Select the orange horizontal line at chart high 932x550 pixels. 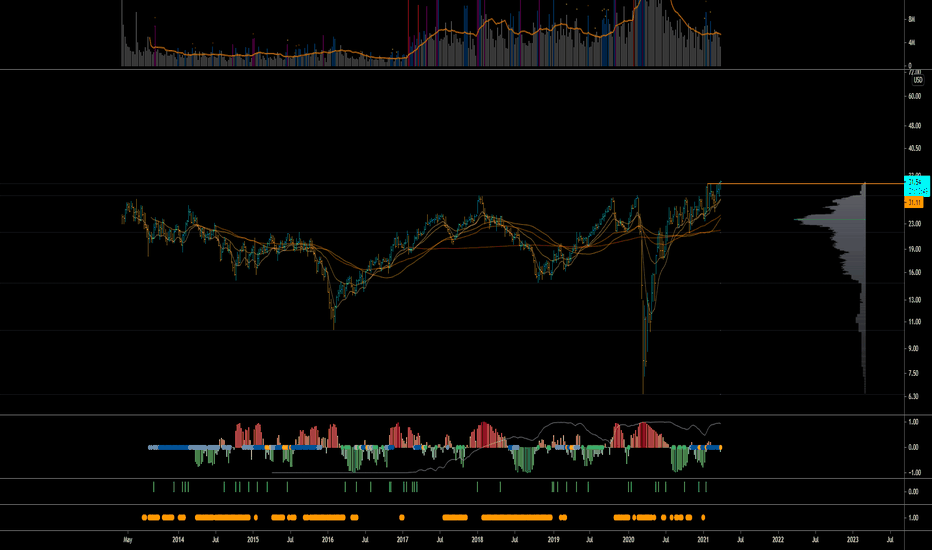805,184
